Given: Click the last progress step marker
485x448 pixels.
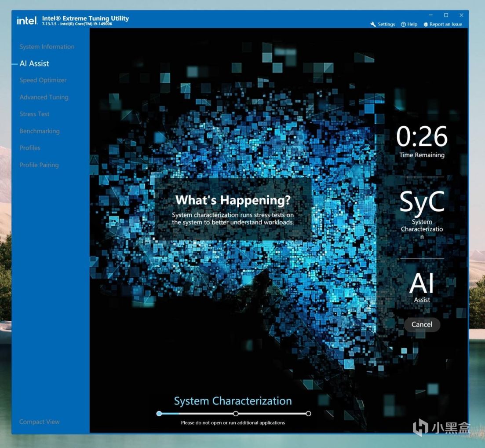Looking at the screenshot, I should tap(308, 414).
